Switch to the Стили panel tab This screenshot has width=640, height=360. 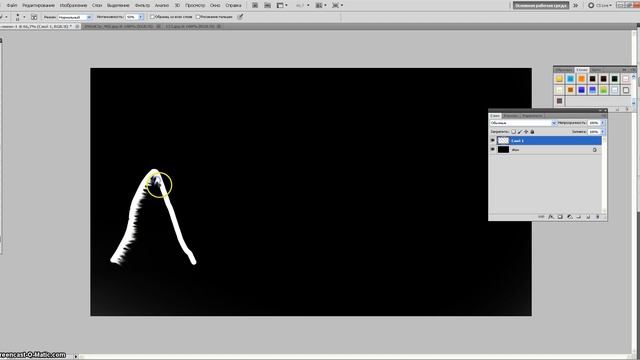[582, 70]
